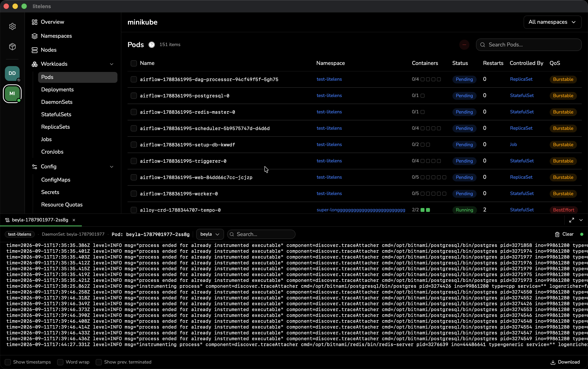Viewport: 588px width, 369px height.
Task: Collapse the Config section chevron
Action: [112, 167]
